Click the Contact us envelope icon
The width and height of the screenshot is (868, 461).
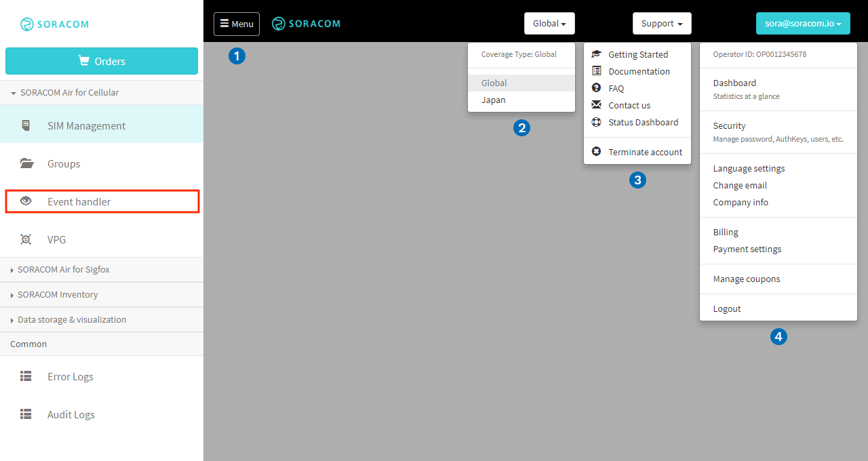(596, 105)
